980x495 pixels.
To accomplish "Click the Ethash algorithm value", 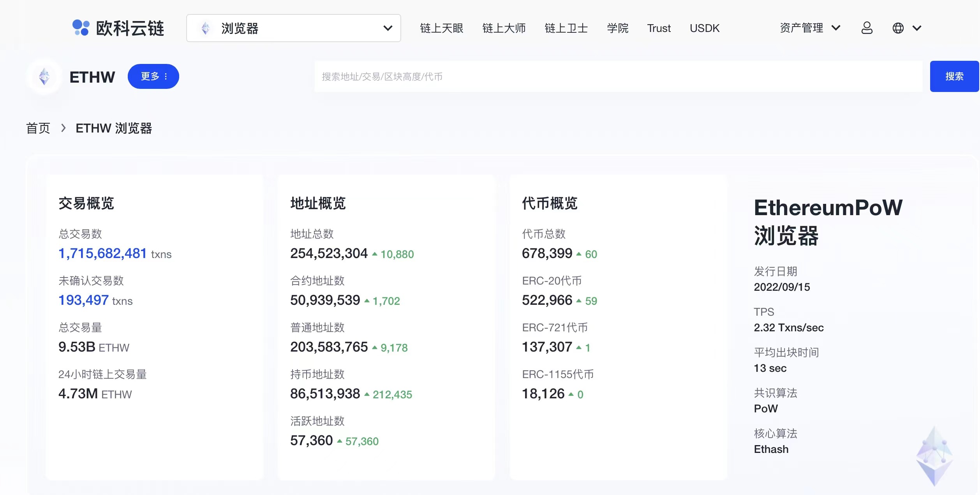I will click(771, 449).
